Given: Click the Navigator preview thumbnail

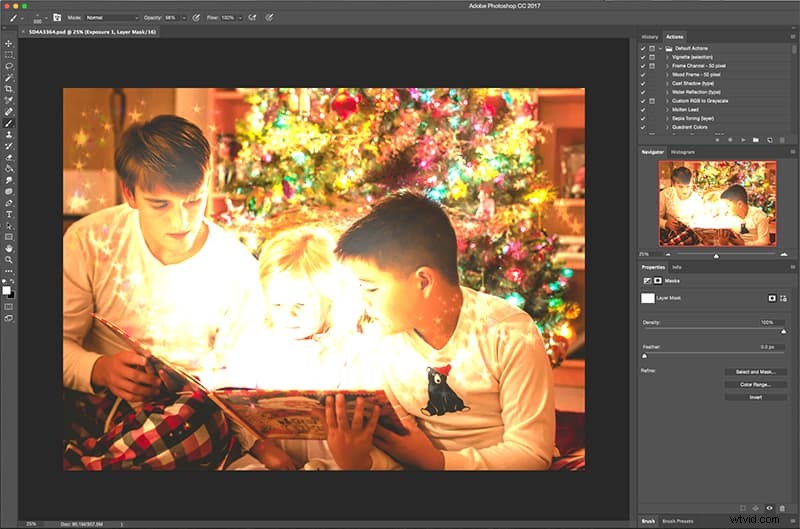Looking at the screenshot, I should pos(717,204).
